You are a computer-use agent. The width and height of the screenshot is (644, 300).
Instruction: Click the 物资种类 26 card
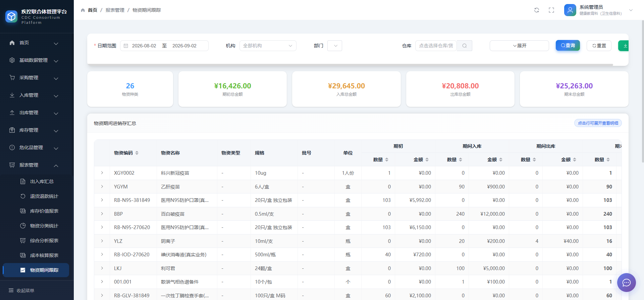click(130, 89)
